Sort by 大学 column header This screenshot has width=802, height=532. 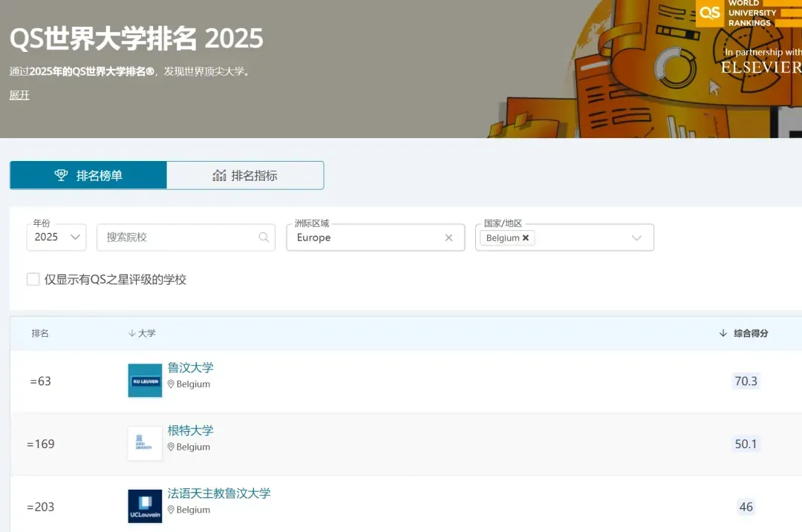[x=142, y=333]
